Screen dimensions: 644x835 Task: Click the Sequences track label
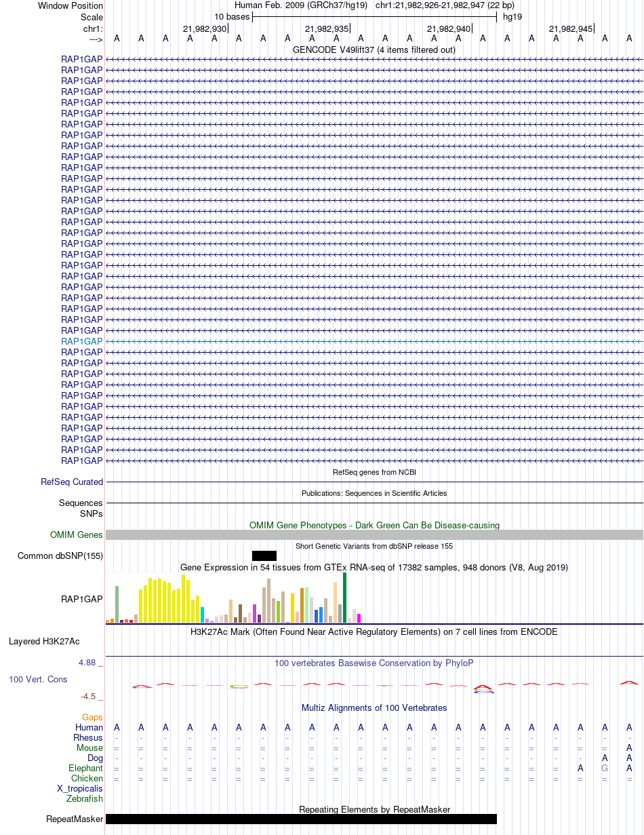click(81, 503)
